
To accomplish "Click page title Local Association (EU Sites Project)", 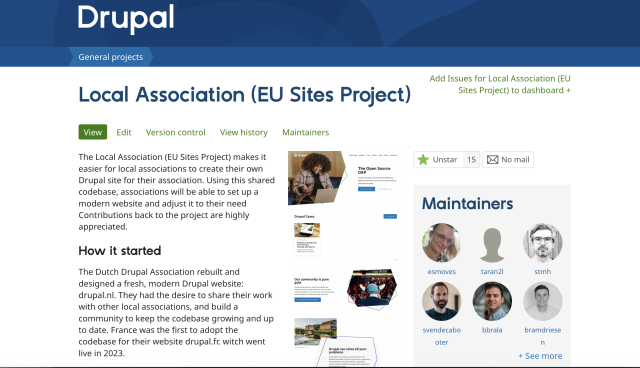I will pos(244,95).
